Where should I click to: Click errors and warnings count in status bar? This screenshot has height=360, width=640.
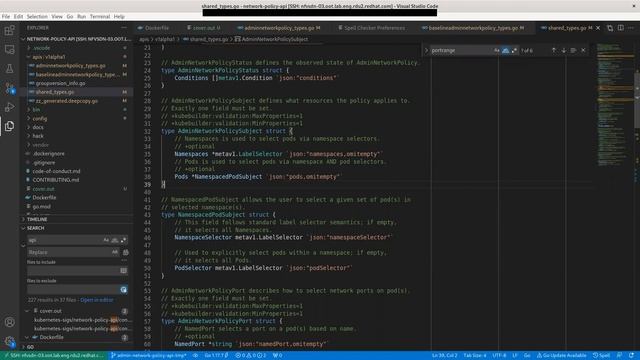click(251, 356)
